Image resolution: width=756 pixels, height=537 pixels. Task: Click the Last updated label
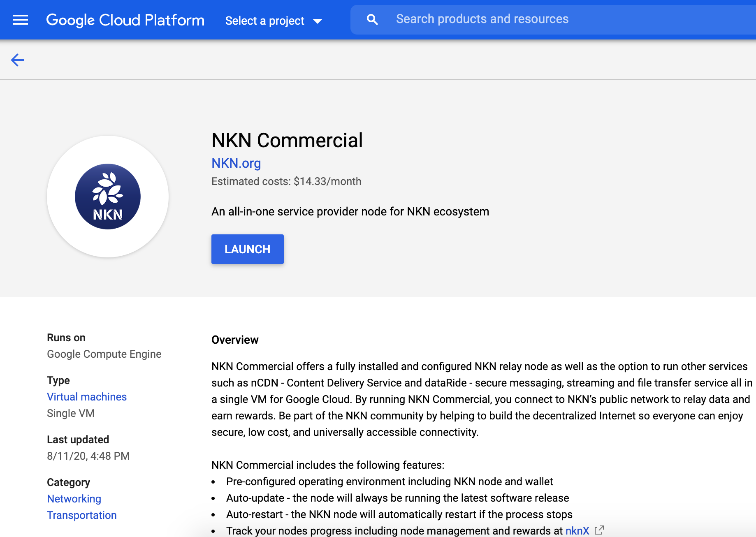pos(78,440)
